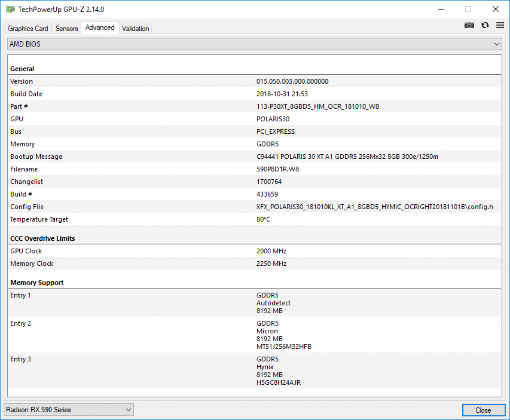Click GPU Clock limit 2000 MHz
510x420 pixels.
(x=271, y=251)
